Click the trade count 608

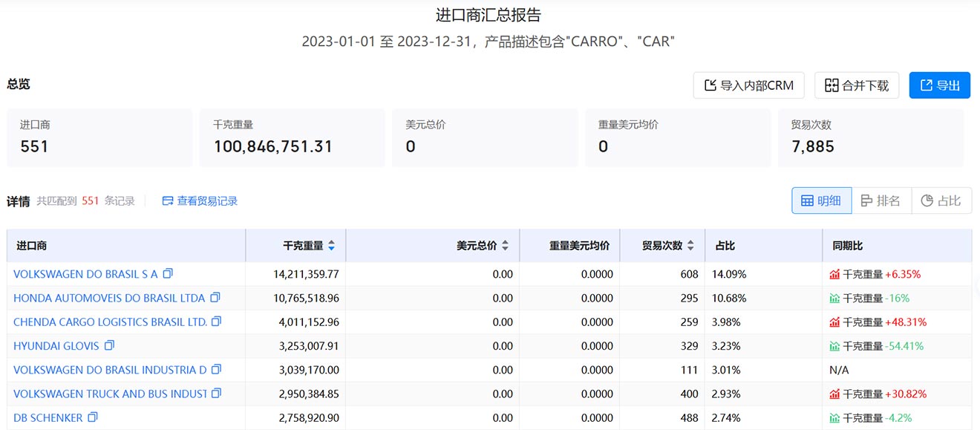click(x=689, y=274)
